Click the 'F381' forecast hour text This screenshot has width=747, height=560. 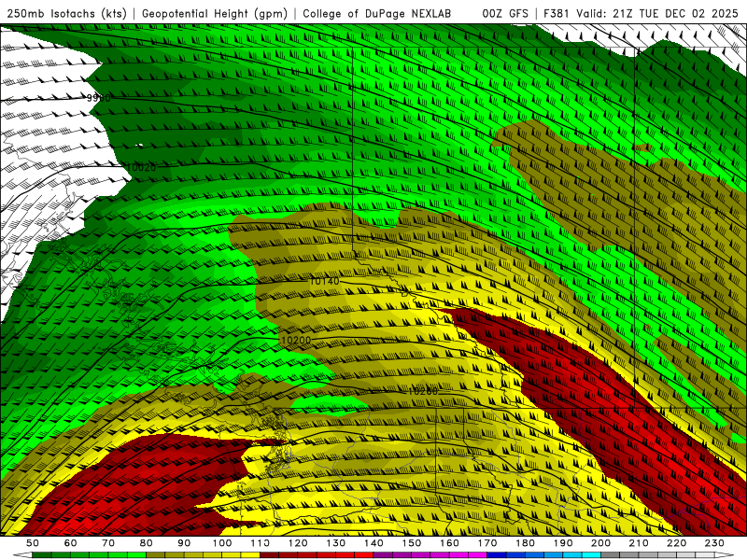[557, 13]
